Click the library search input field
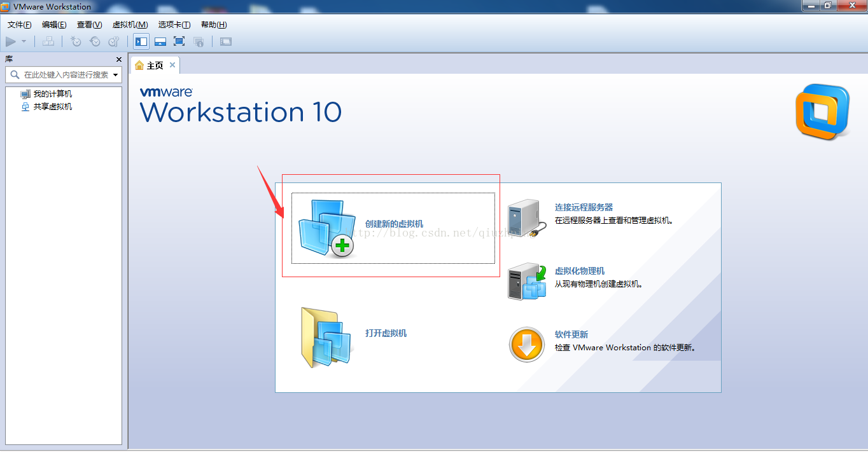This screenshot has width=868, height=452. point(59,74)
